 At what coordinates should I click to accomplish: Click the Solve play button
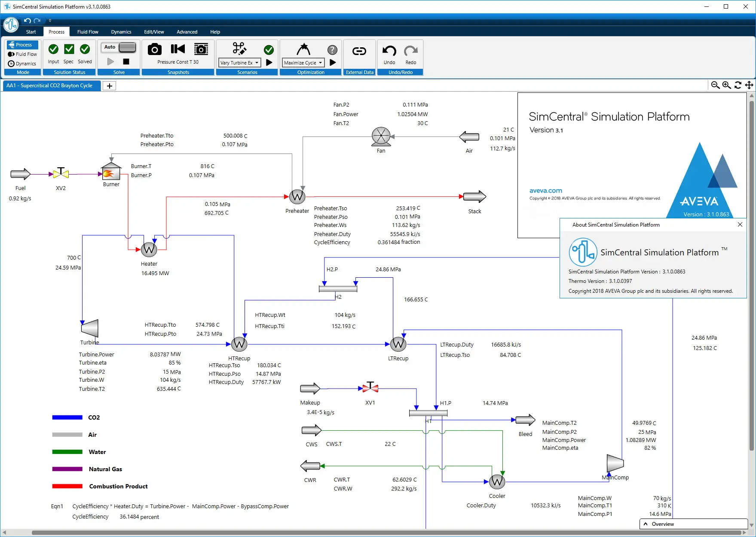click(110, 61)
